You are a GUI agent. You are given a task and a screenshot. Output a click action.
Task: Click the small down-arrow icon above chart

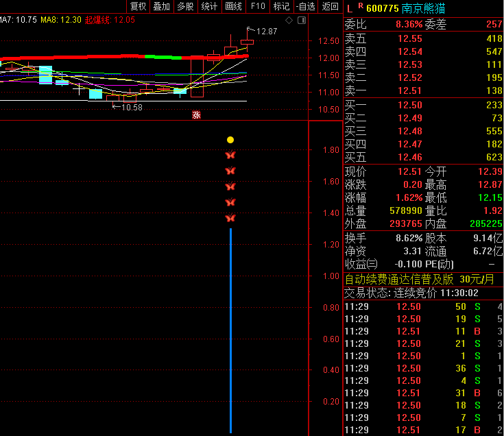click(x=300, y=21)
